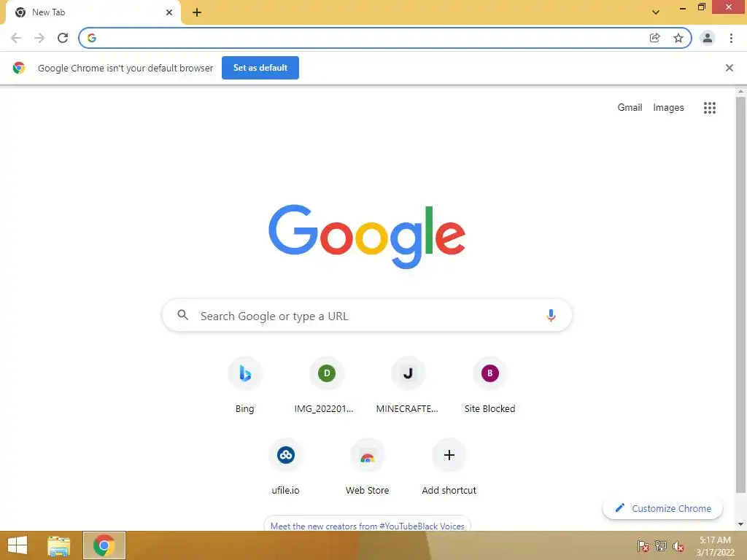
Task: Close the New Tab tab
Action: pyautogui.click(x=169, y=12)
